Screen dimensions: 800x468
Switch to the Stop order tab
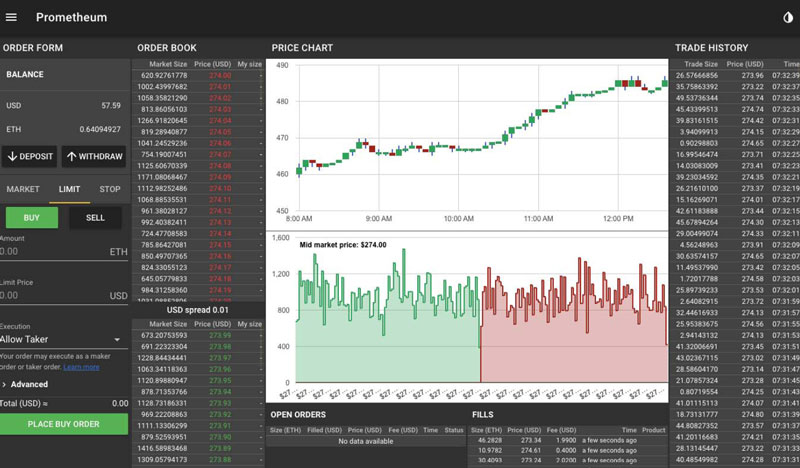pyautogui.click(x=110, y=189)
